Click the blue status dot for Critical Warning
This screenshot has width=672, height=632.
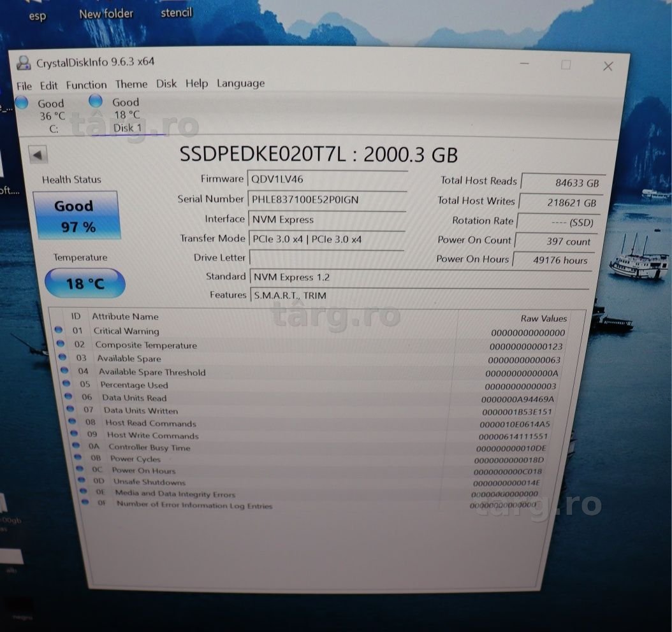tap(59, 330)
